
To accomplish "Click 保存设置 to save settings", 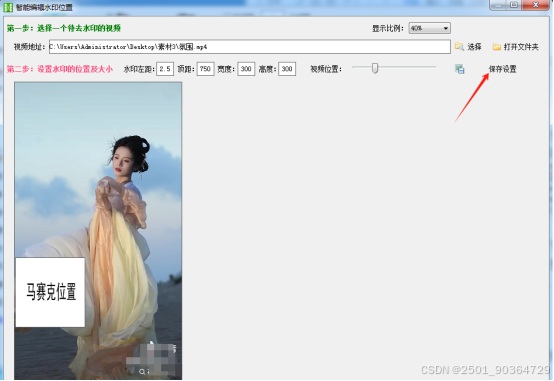I will coord(502,69).
